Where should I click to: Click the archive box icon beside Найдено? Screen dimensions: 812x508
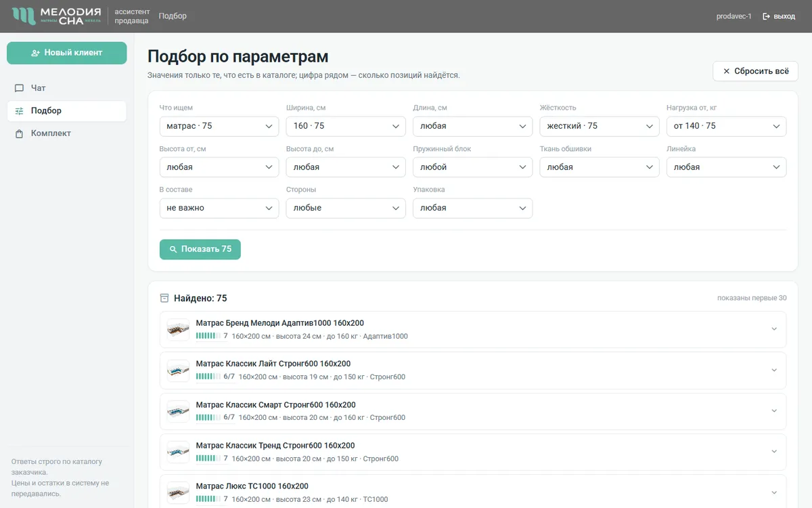click(164, 298)
